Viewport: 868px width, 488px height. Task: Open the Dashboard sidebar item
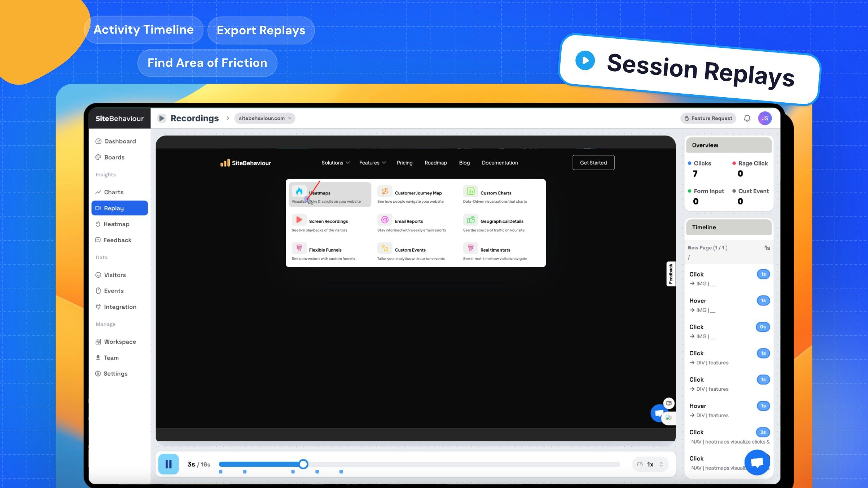pyautogui.click(x=119, y=141)
